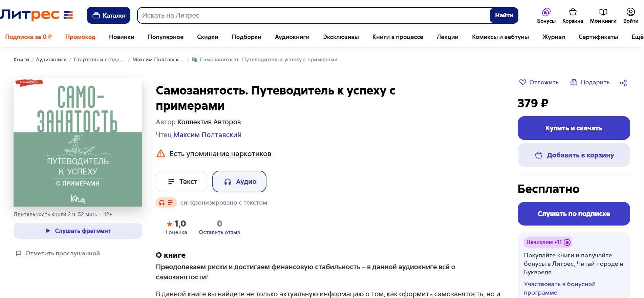Click Есть упоминание наркотиков notice
Viewport: 644px width, 298px height.
220,154
